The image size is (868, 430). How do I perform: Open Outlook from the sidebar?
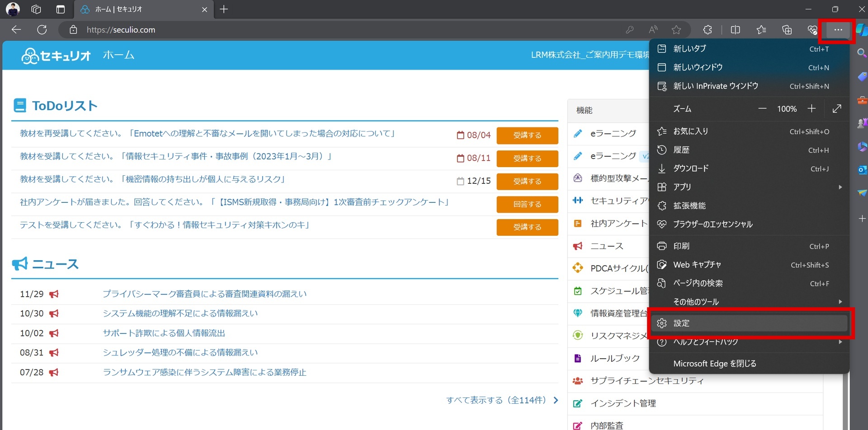pyautogui.click(x=863, y=170)
